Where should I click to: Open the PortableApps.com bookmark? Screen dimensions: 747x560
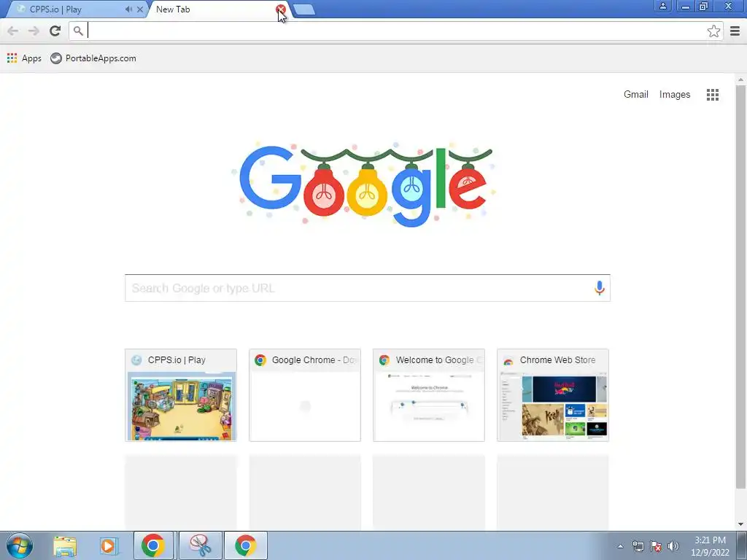point(93,58)
